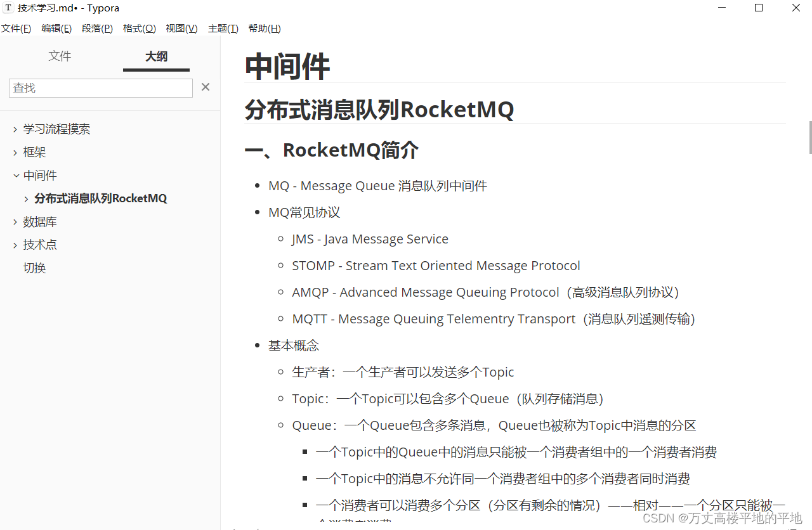Click the STOMP protocol bullet line
Screen dimensions: 812x530
[436, 266]
